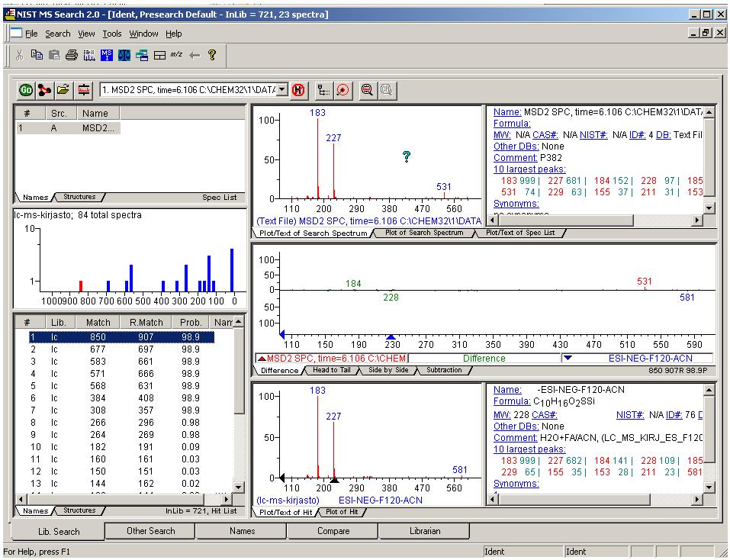This screenshot has width=730, height=560.
Task: Open the View menu
Action: (x=86, y=34)
